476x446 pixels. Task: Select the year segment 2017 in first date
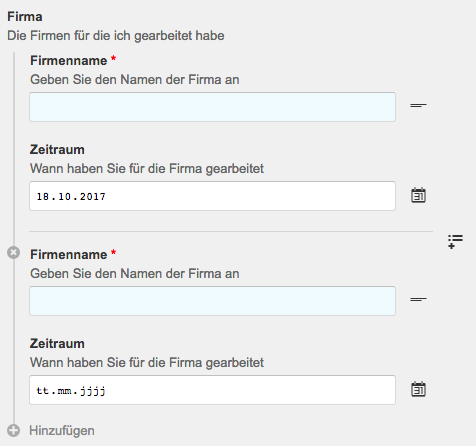[x=93, y=197]
